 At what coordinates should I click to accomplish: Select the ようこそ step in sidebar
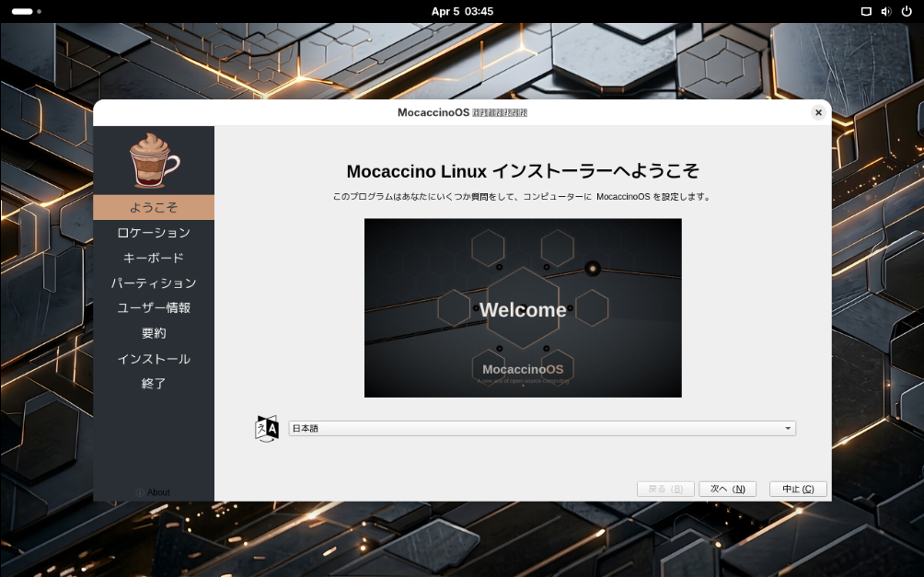click(154, 207)
